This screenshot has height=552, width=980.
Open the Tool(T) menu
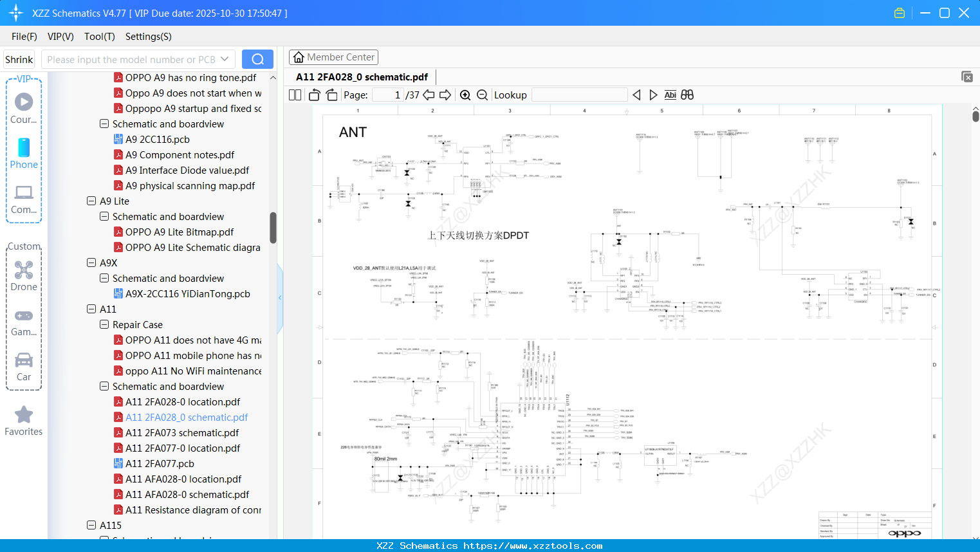[100, 37]
